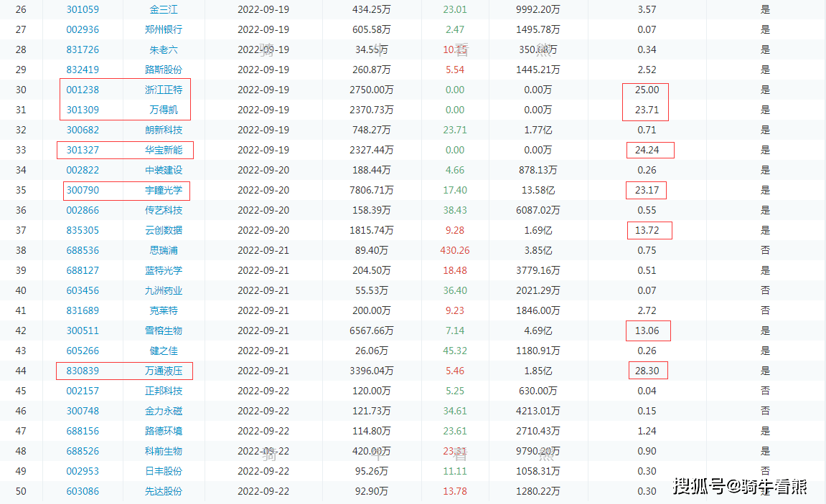The image size is (826, 504).
Task: Select 13.58亿 in the 宇瞳光学 row
Action: point(538,190)
